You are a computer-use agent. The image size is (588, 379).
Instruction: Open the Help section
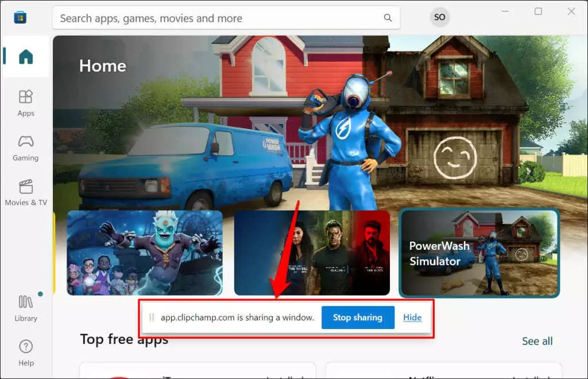point(25,353)
